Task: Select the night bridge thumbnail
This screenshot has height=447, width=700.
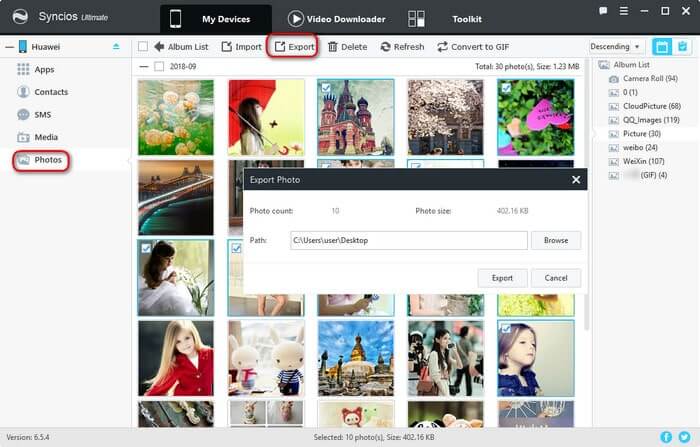Action: 176,197
